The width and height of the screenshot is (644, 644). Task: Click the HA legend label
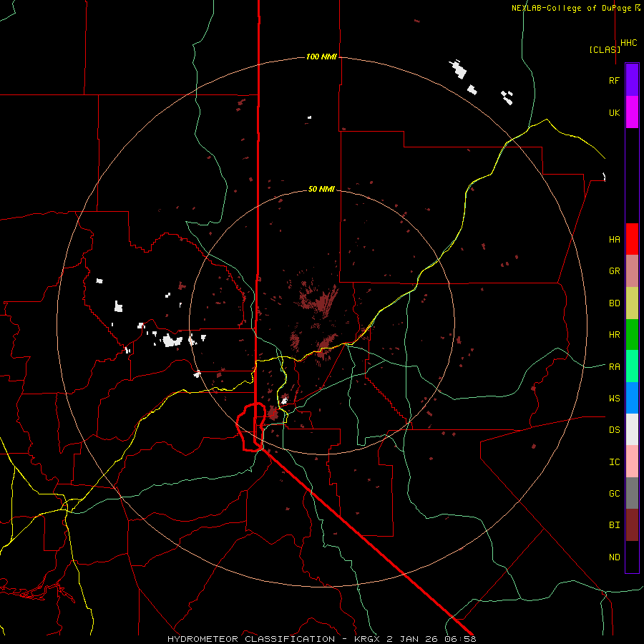coord(614,239)
